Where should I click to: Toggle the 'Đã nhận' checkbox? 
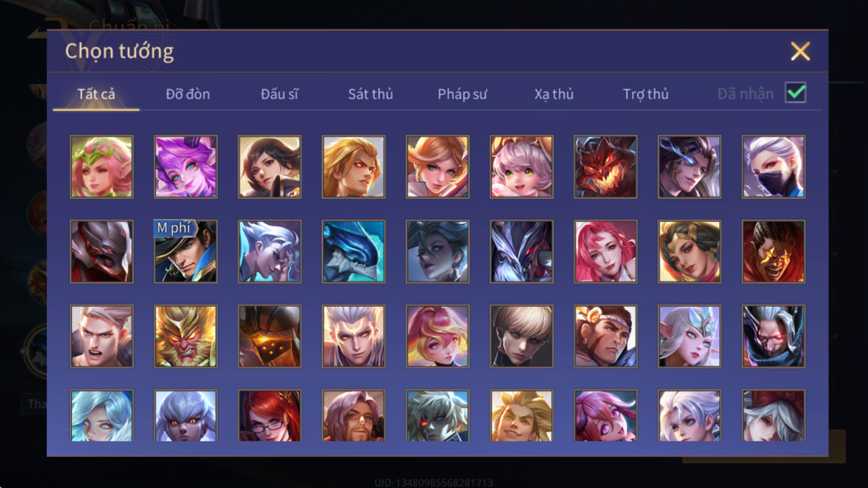795,93
